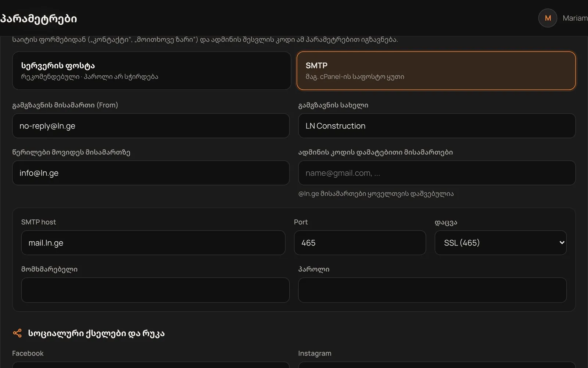The height and width of the screenshot is (368, 588).
Task: Click the პარამეტრები page title
Action: 39,19
